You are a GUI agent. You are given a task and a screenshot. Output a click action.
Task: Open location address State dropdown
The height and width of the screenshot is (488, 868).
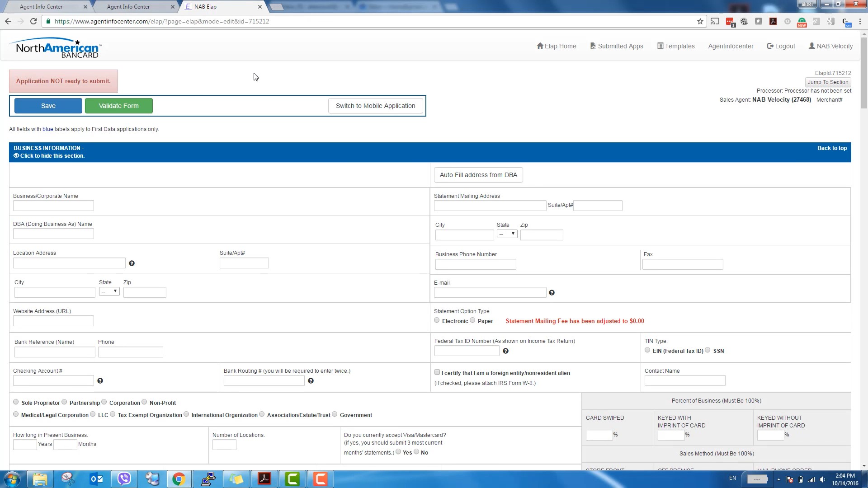pos(109,291)
